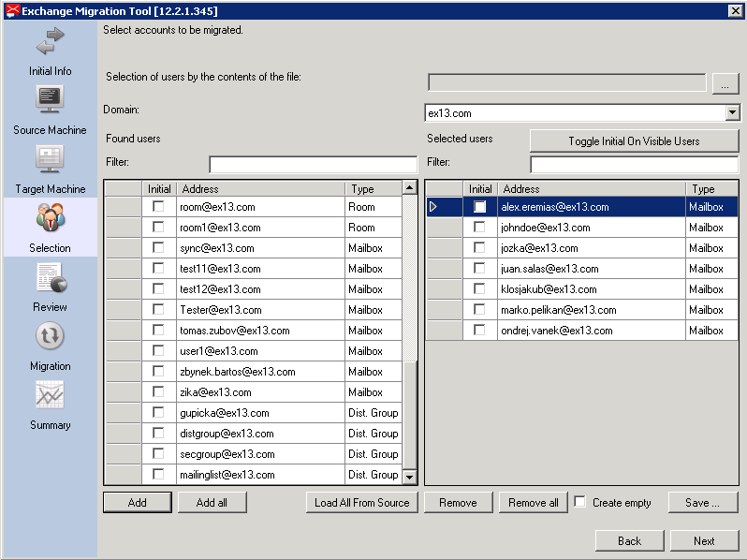Select the Target Machine icon

(50, 158)
